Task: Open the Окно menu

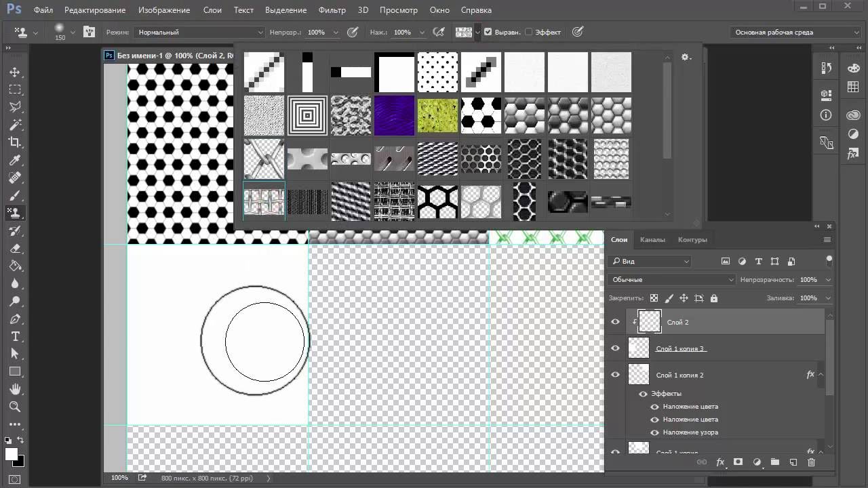Action: [439, 10]
